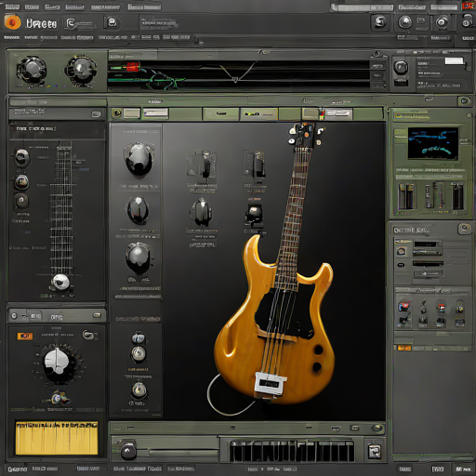Click the white value field in the upper-right panel

pyautogui.click(x=455, y=60)
